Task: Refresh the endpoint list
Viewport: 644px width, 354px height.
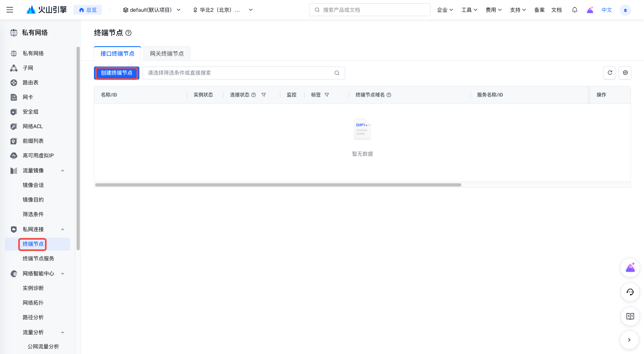Action: [610, 73]
